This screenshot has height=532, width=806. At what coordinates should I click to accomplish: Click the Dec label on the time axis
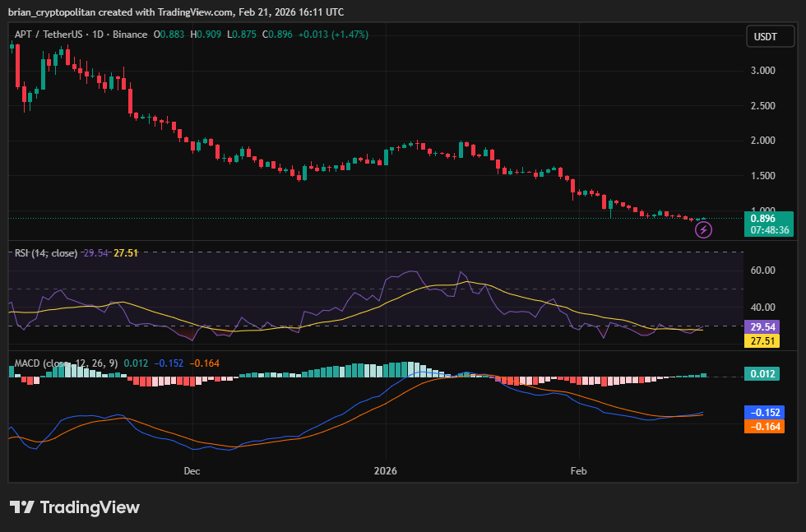191,471
